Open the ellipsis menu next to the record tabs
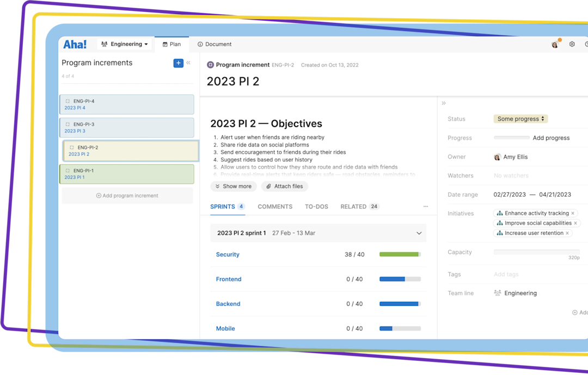The image size is (588, 375). pyautogui.click(x=426, y=206)
